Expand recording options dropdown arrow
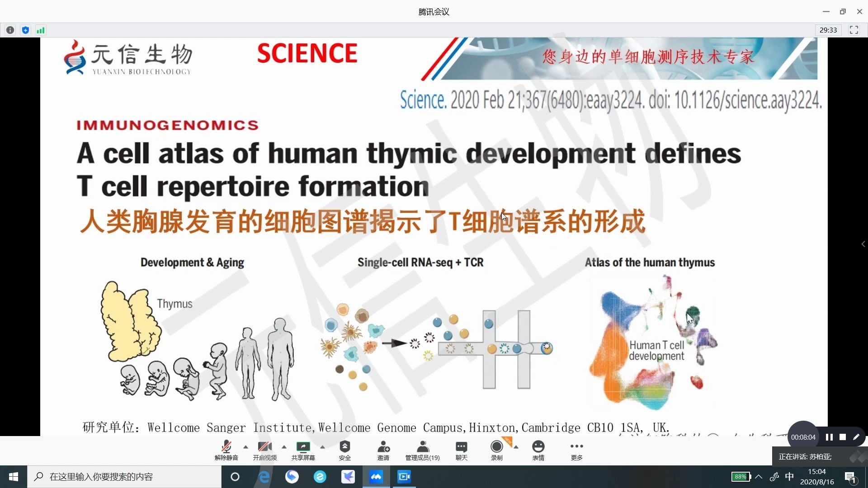868x488 pixels. pos(515,447)
